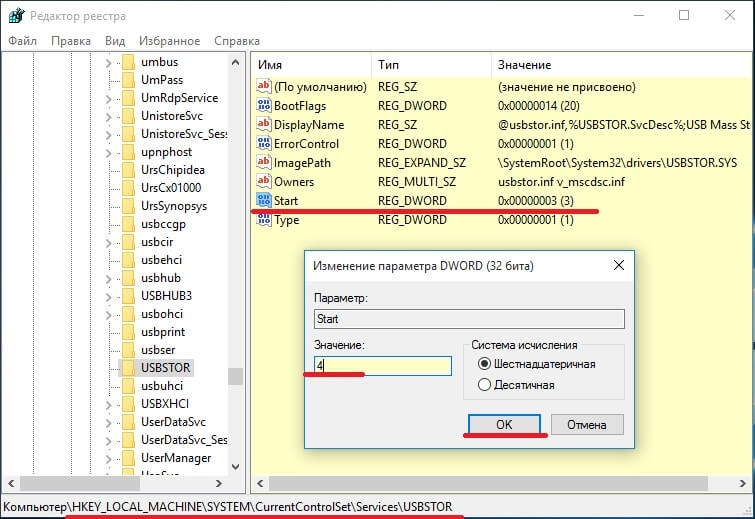Click the ErrorControl DWORD value icon
755x519 pixels.
click(x=264, y=144)
